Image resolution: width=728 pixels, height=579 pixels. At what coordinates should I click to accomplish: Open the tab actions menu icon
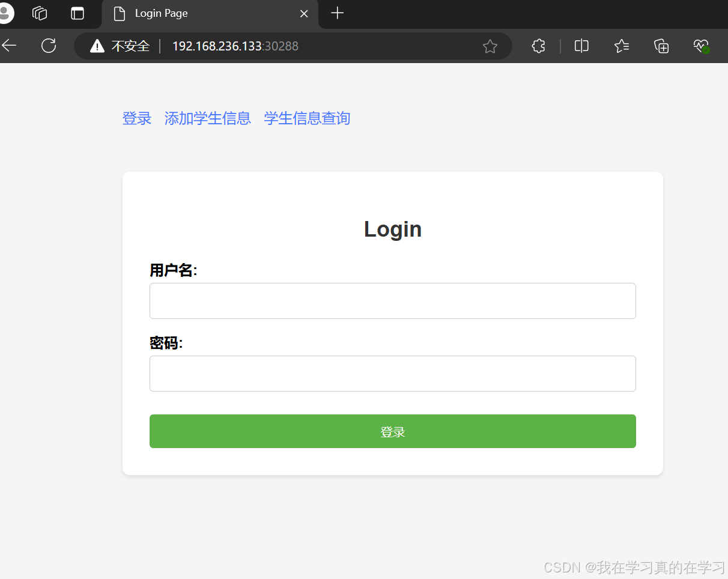click(x=77, y=13)
